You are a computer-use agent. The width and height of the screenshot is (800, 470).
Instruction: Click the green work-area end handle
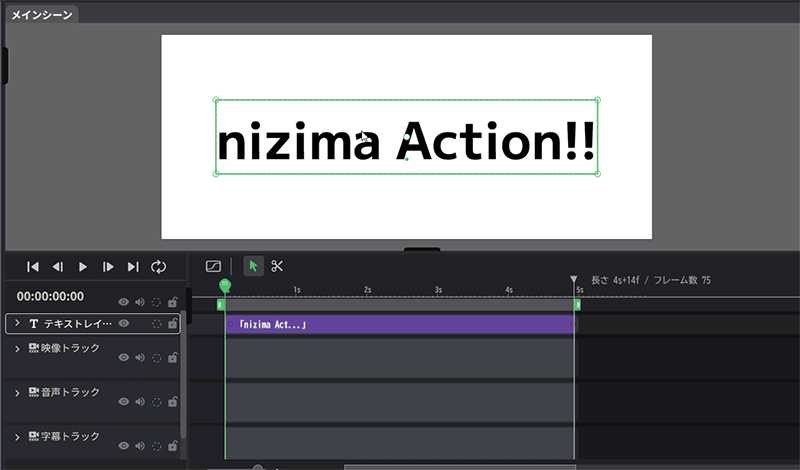point(578,305)
